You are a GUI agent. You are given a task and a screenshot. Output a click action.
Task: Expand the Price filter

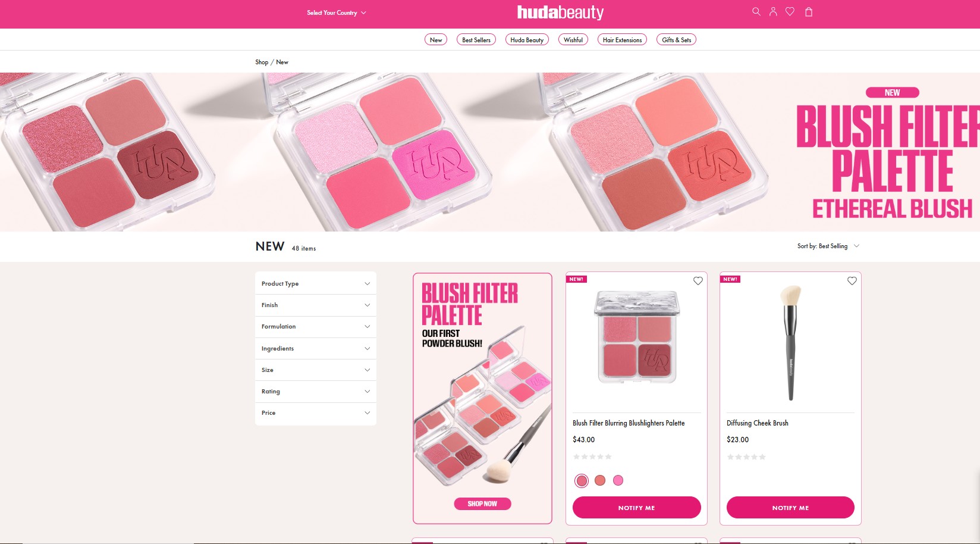click(316, 413)
